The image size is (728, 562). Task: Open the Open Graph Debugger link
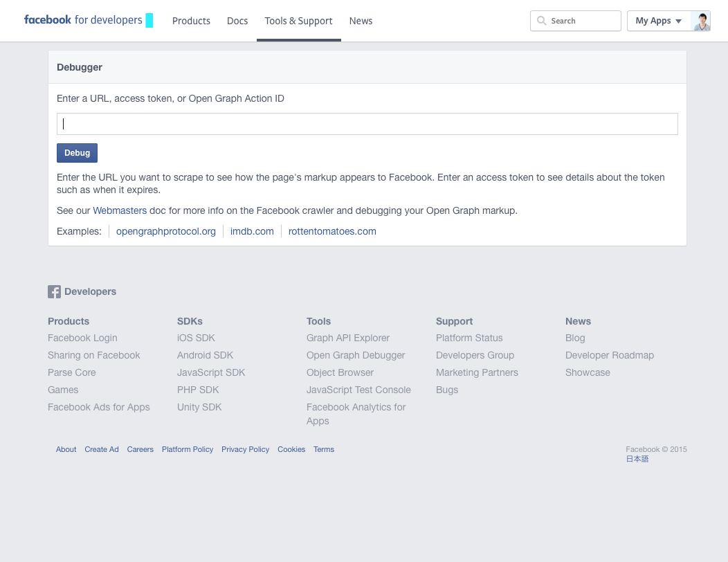[x=356, y=355]
